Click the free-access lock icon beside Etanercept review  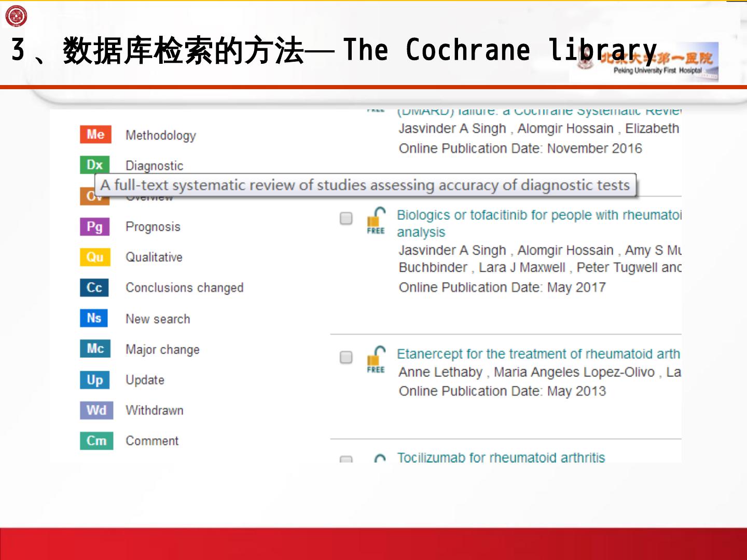click(376, 359)
